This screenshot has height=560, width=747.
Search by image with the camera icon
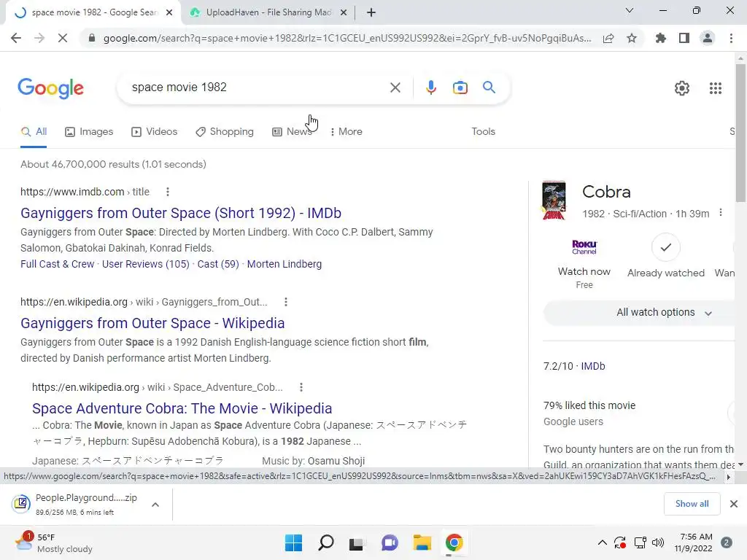coord(460,87)
